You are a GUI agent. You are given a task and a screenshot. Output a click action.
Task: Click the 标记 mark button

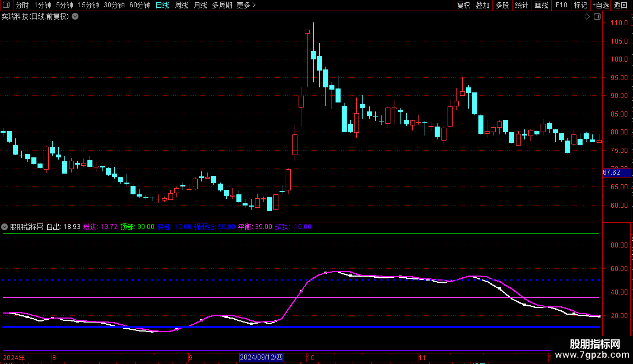580,5
